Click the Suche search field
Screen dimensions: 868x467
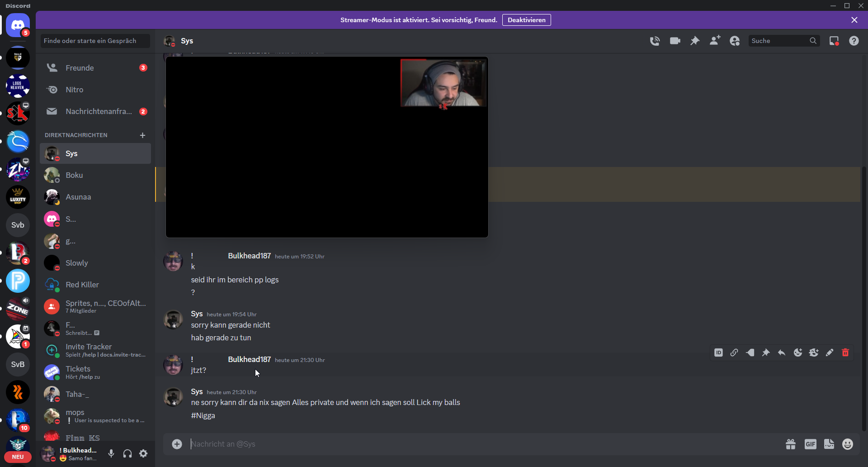[779, 41]
